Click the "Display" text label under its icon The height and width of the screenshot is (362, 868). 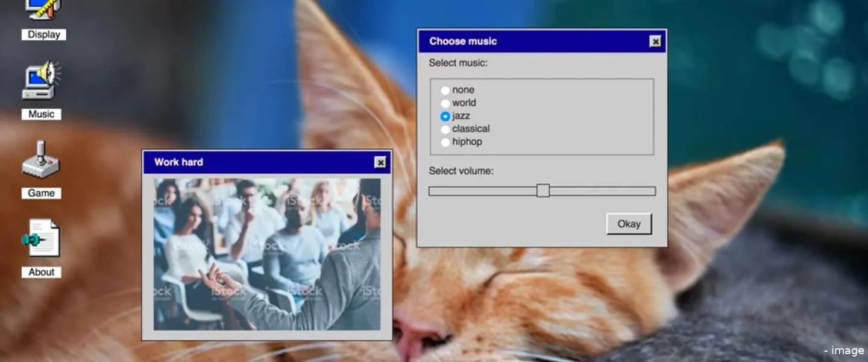[x=43, y=35]
